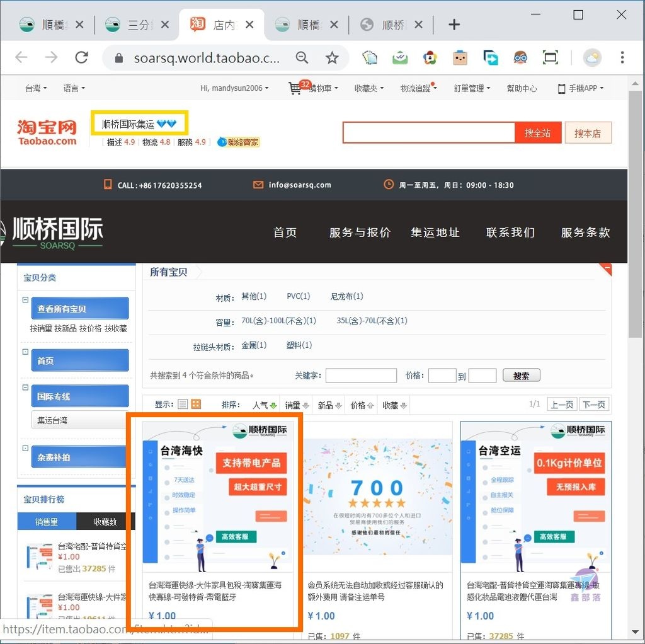Open a new browser tab
This screenshot has width=645, height=644.
tap(454, 25)
